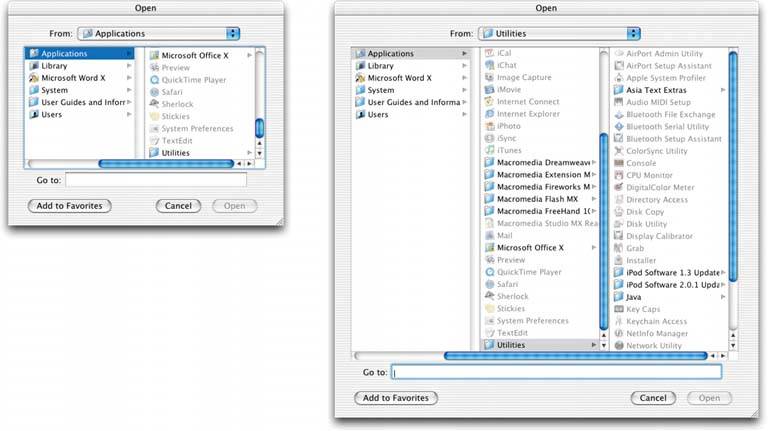Image resolution: width=768 pixels, height=431 pixels.
Task: Select System folder in large dialog
Action: point(411,90)
